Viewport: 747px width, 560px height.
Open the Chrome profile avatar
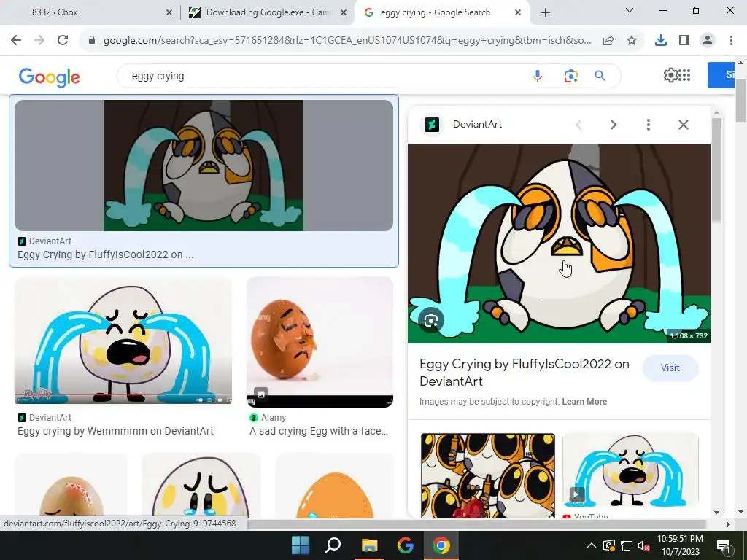tap(708, 41)
